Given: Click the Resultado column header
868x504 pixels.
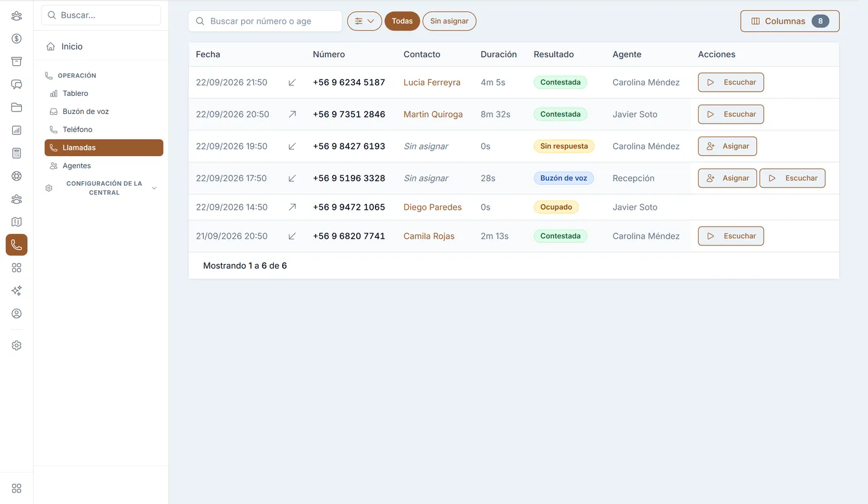Looking at the screenshot, I should [553, 54].
